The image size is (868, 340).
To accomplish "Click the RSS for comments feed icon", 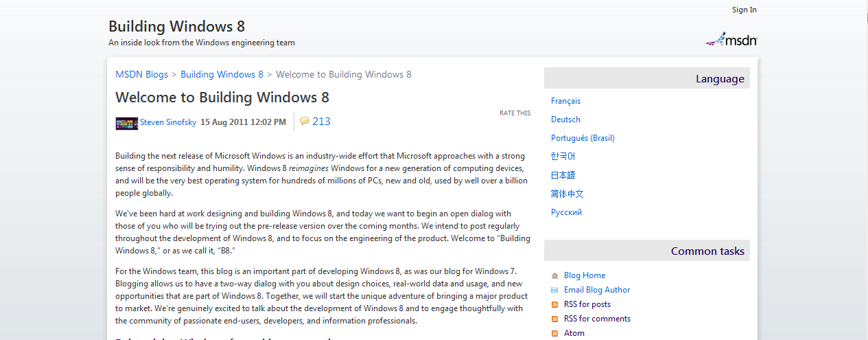I will point(554,319).
